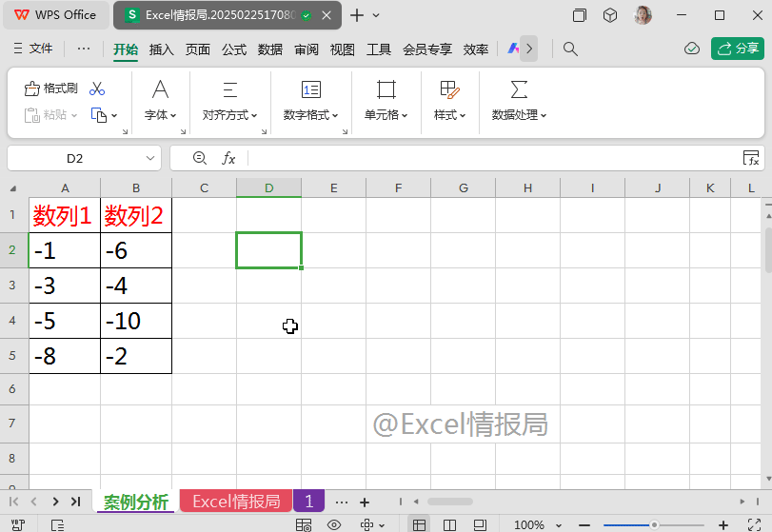Select cell B4 containing -10

coord(136,321)
